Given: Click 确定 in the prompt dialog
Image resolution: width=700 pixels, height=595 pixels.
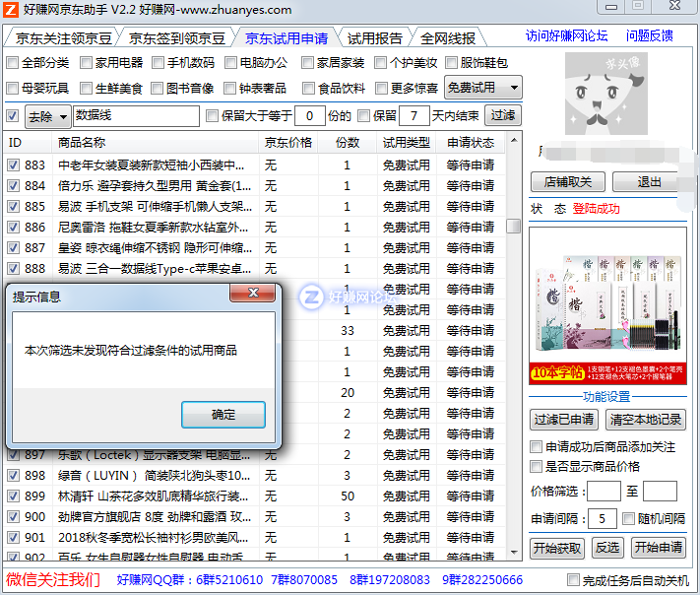Looking at the screenshot, I should pos(223,415).
